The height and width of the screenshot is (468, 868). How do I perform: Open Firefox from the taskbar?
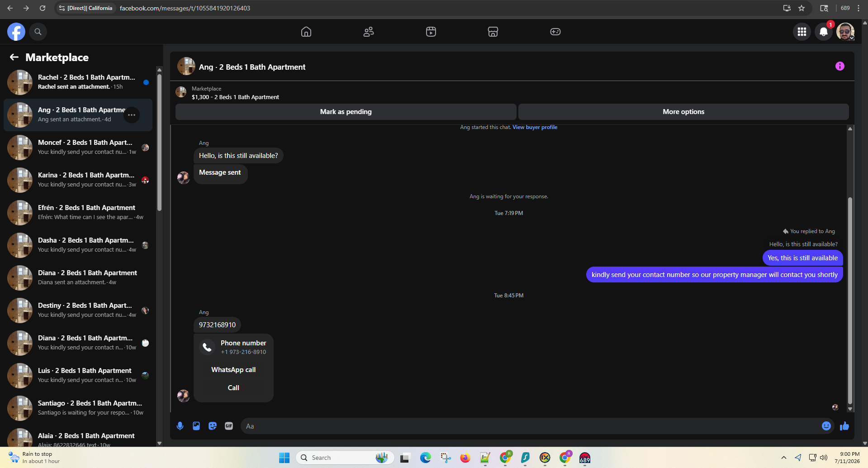(465, 458)
